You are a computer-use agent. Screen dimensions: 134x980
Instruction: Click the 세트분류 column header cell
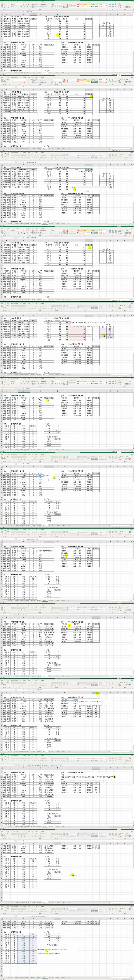pos(96,45)
